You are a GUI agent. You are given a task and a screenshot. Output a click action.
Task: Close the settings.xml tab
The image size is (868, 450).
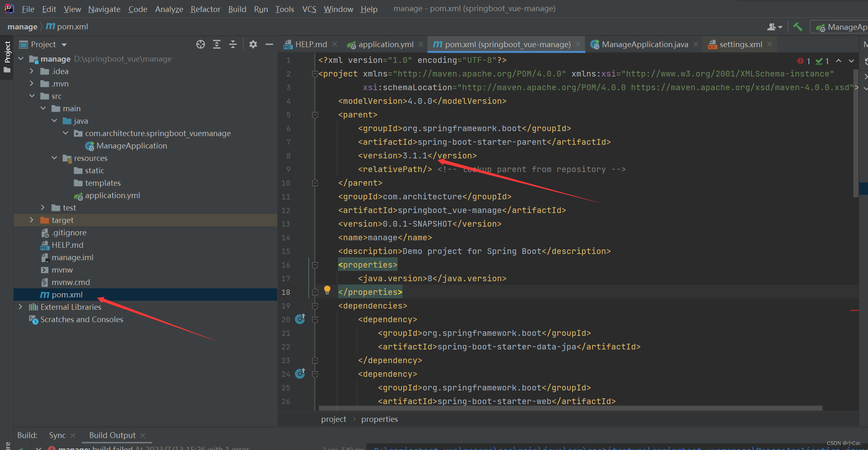tap(770, 44)
